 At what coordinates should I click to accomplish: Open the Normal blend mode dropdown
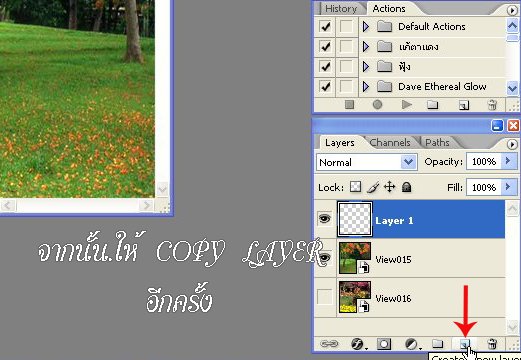(367, 162)
